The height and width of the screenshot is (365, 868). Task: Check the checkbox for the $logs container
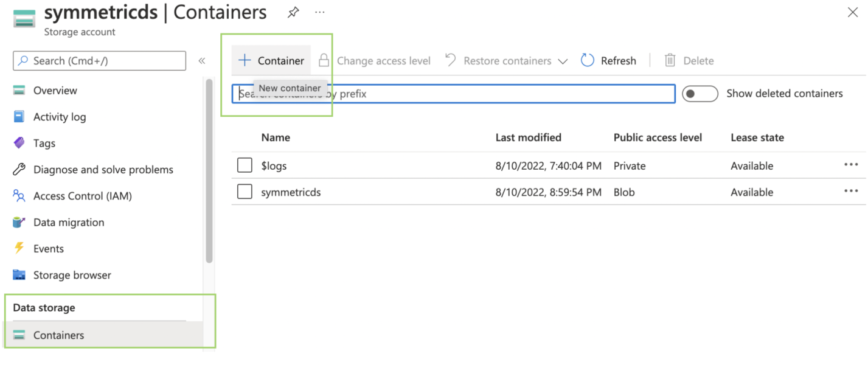(245, 165)
